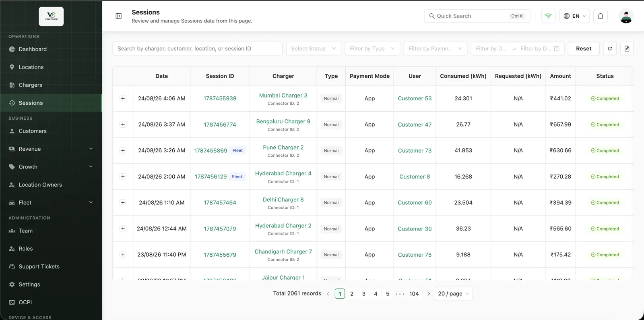This screenshot has width=644, height=320.
Task: Click the Quick Search box
Action: point(477,16)
